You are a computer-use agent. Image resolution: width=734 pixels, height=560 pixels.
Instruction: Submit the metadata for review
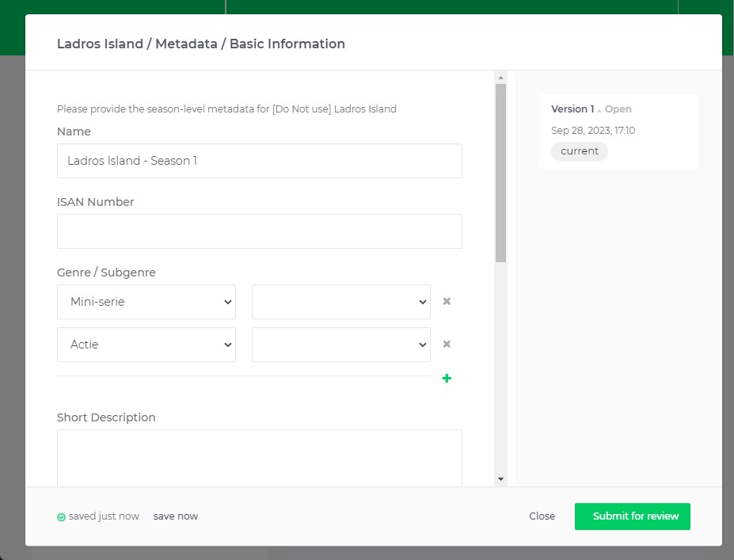tap(632, 516)
